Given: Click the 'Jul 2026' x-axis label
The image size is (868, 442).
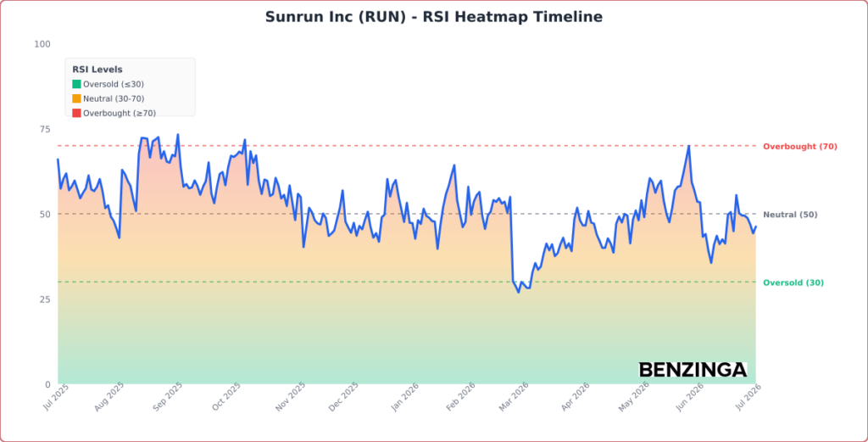Looking at the screenshot, I should point(748,396).
